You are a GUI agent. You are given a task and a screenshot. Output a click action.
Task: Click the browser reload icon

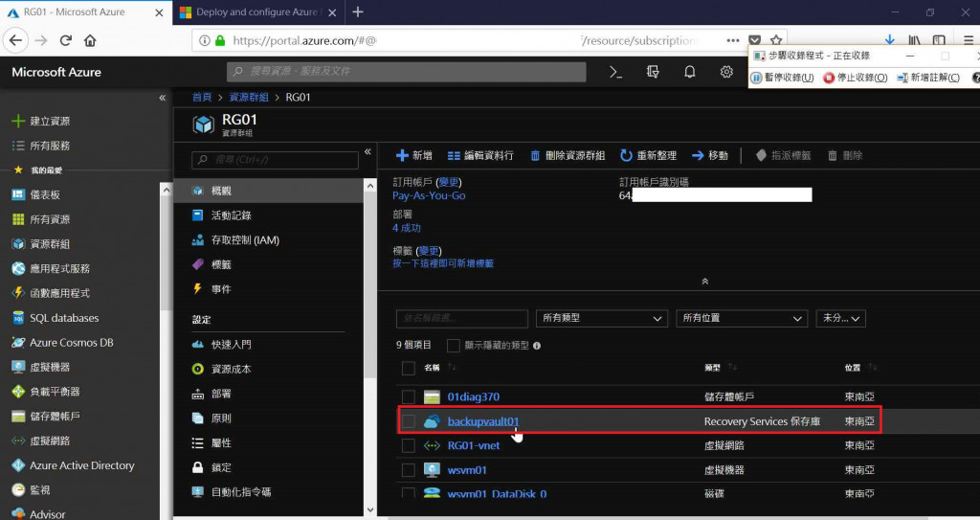(x=66, y=40)
